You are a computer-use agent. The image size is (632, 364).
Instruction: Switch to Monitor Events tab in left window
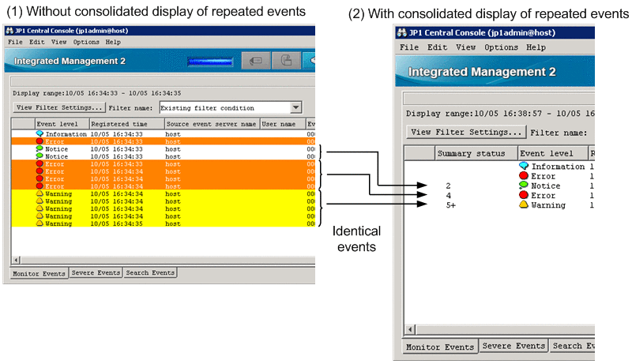click(39, 273)
